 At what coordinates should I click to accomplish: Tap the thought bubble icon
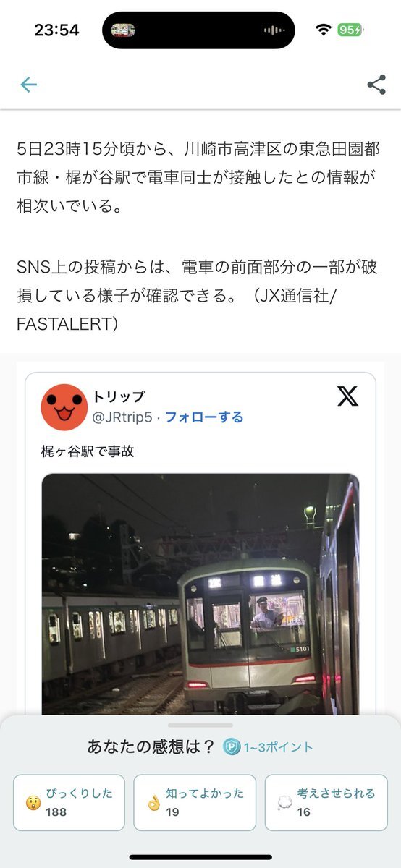click(x=284, y=802)
